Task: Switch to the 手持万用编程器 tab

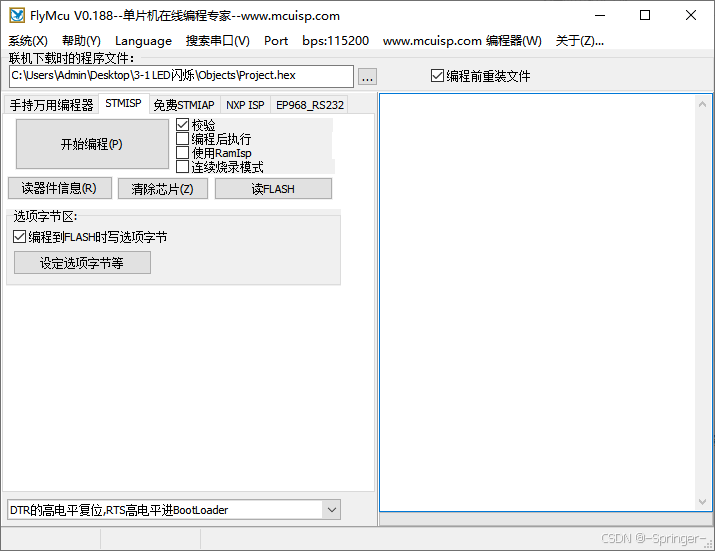Action: pyautogui.click(x=51, y=105)
